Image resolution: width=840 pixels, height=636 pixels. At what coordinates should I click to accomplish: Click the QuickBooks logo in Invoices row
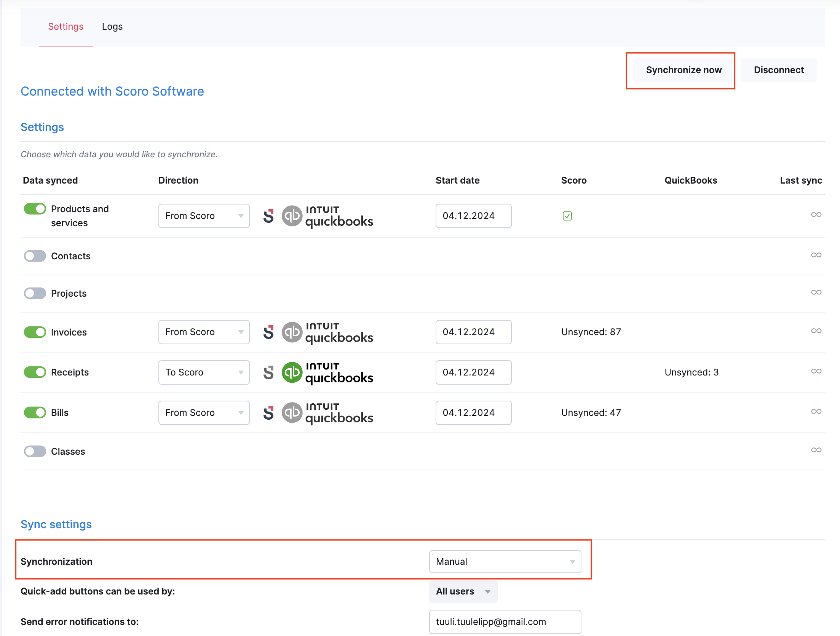coord(327,332)
